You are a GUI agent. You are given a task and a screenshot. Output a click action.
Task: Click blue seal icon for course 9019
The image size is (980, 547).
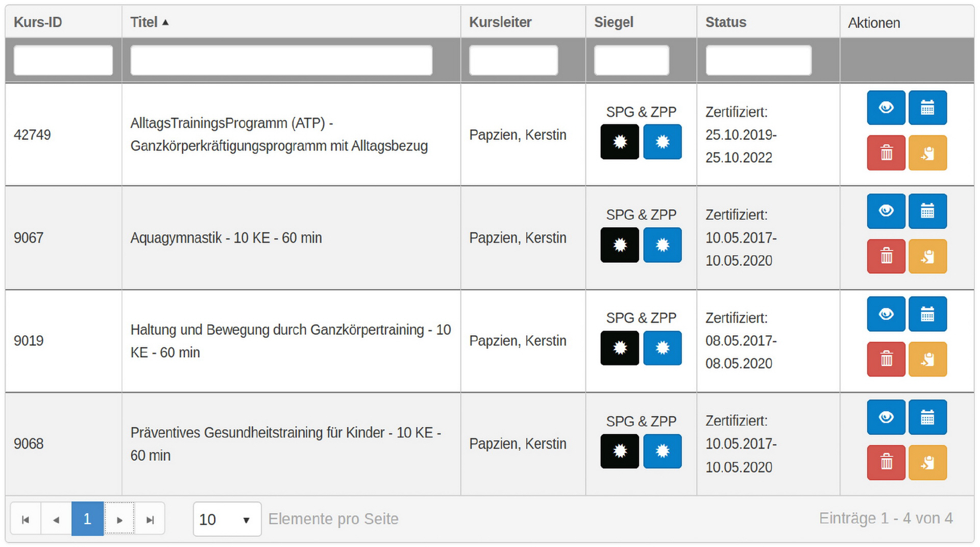663,348
